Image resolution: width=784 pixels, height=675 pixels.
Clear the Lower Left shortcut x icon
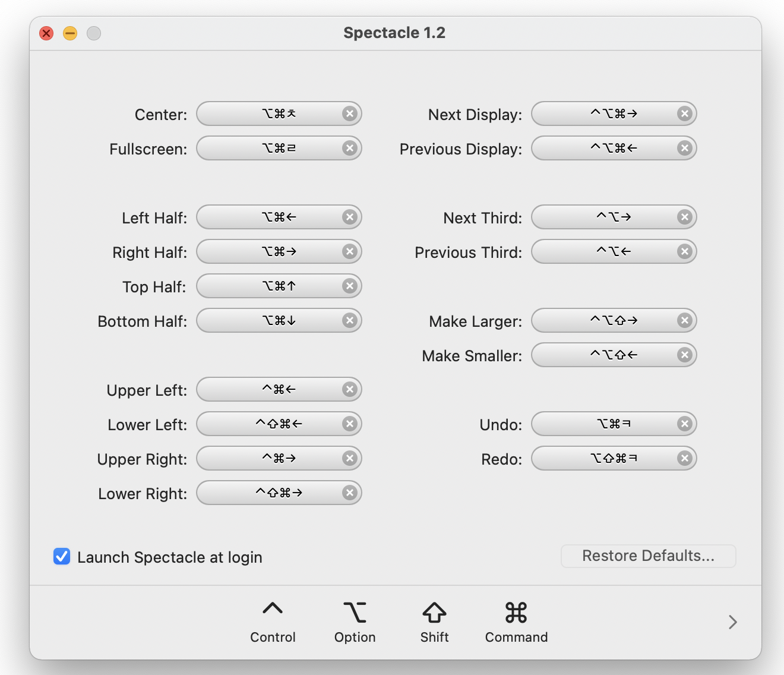click(x=350, y=424)
